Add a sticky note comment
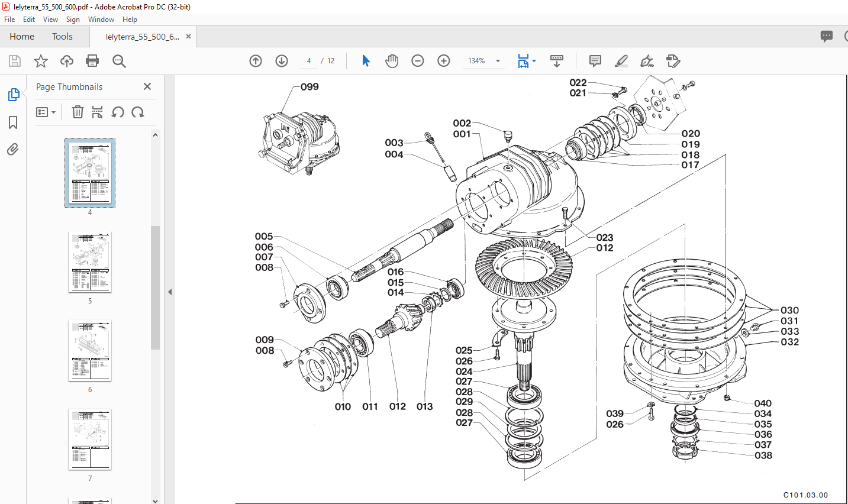The image size is (848, 504). pos(595,61)
